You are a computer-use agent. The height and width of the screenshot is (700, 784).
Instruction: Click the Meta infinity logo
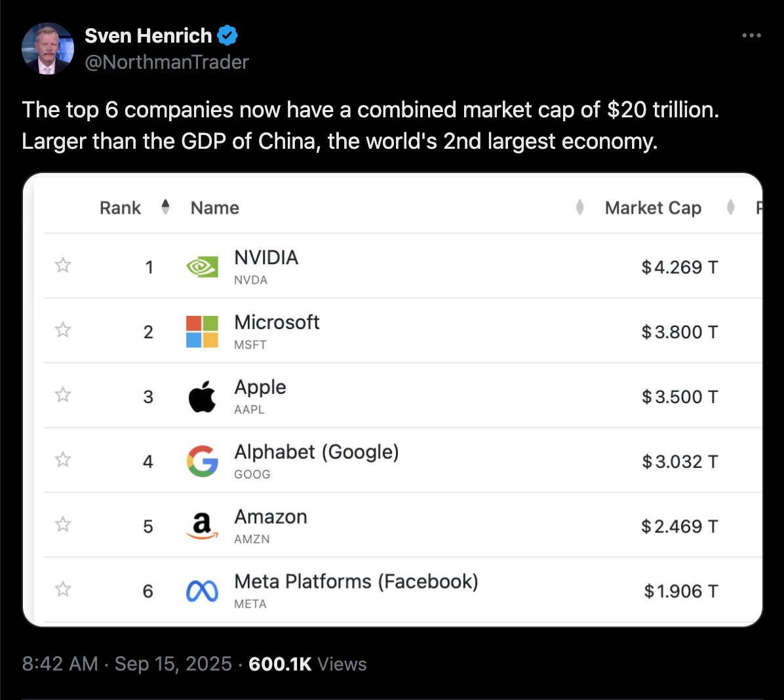coord(202,591)
